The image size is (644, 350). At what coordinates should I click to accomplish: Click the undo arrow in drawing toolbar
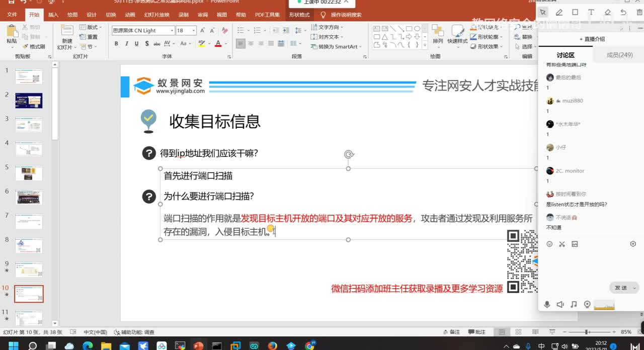(x=623, y=12)
